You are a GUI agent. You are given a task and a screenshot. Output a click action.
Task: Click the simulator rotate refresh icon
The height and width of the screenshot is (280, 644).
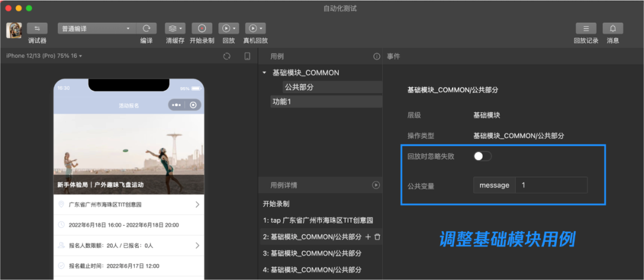[x=227, y=56]
